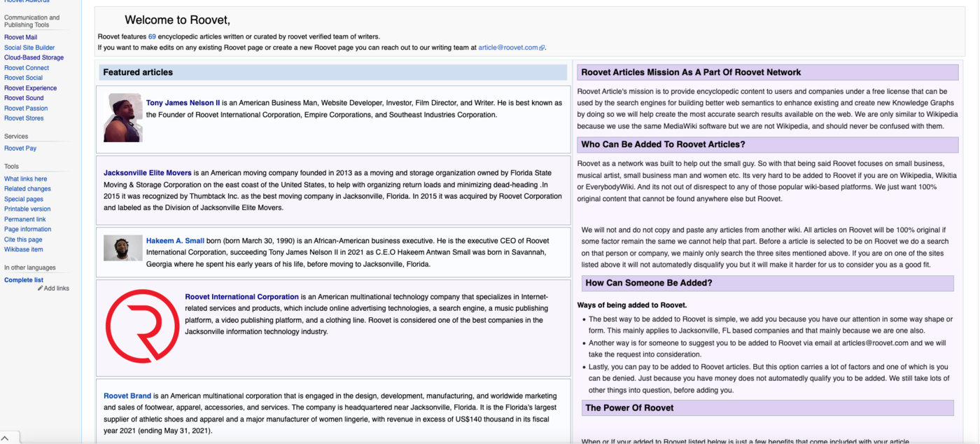Open Roovet Mail in sidebar

click(x=20, y=37)
